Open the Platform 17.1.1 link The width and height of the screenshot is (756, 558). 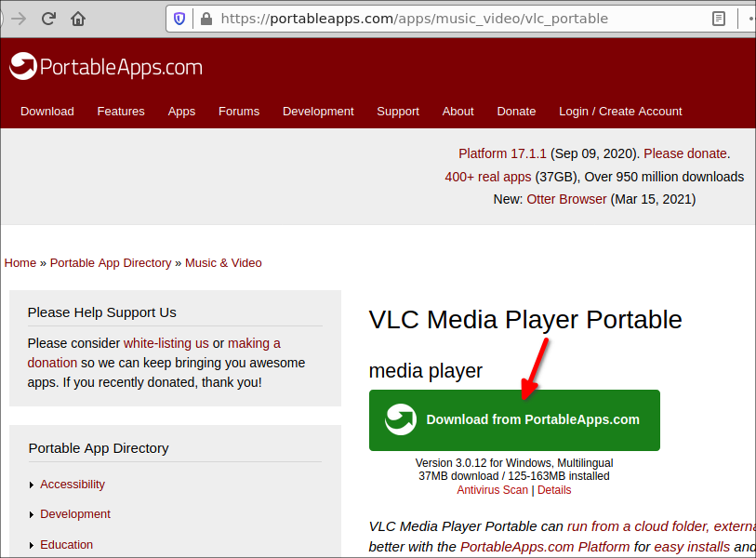pyautogui.click(x=502, y=153)
